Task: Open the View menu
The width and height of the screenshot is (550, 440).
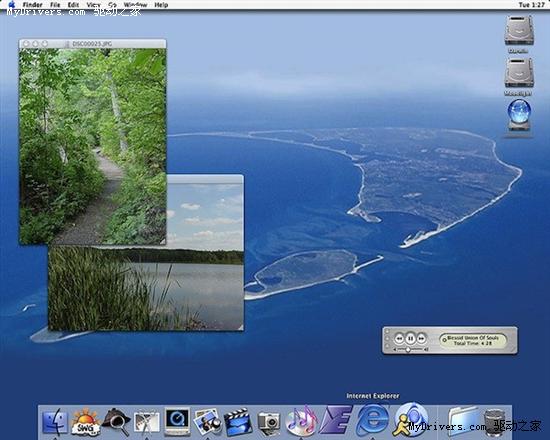Action: click(93, 5)
